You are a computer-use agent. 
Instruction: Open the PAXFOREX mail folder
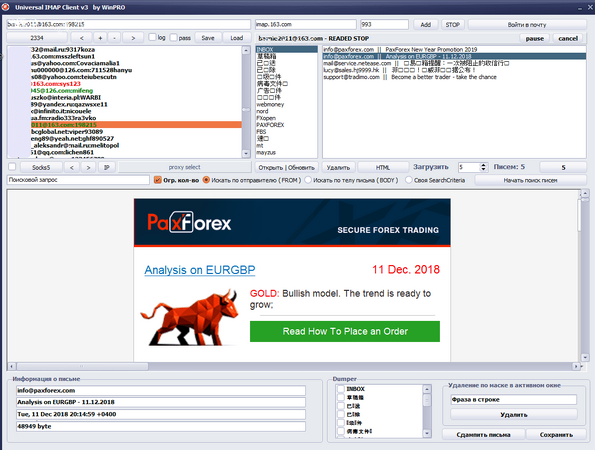pos(270,125)
